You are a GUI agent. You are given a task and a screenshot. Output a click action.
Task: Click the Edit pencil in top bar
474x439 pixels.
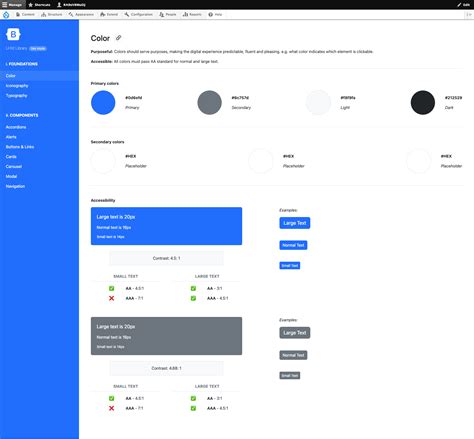coord(464,5)
